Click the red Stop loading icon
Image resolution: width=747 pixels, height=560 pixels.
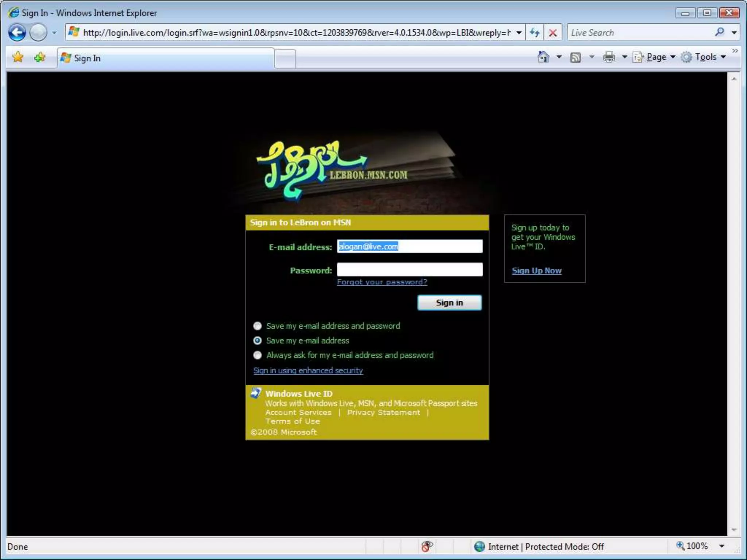click(x=553, y=33)
